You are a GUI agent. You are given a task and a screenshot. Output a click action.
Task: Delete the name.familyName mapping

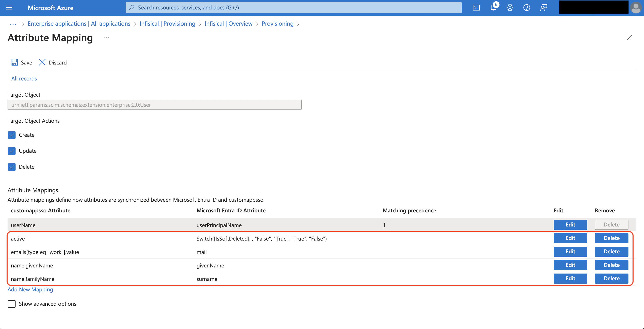point(611,279)
